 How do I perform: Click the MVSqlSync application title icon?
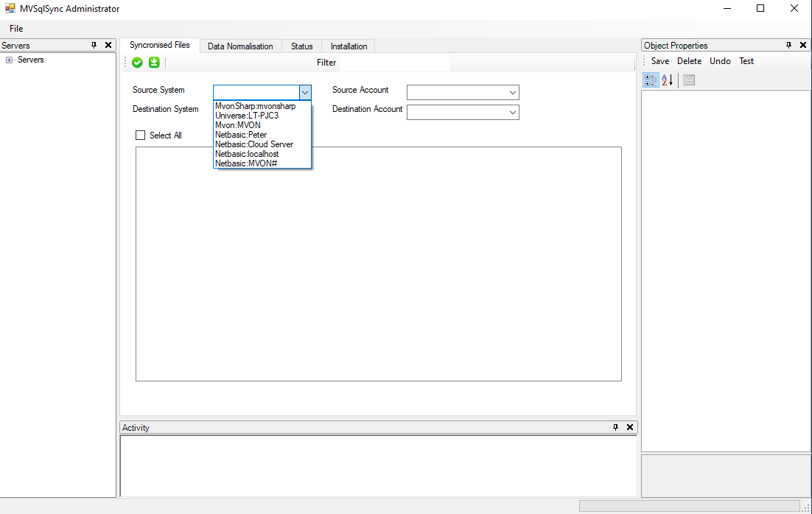point(10,8)
